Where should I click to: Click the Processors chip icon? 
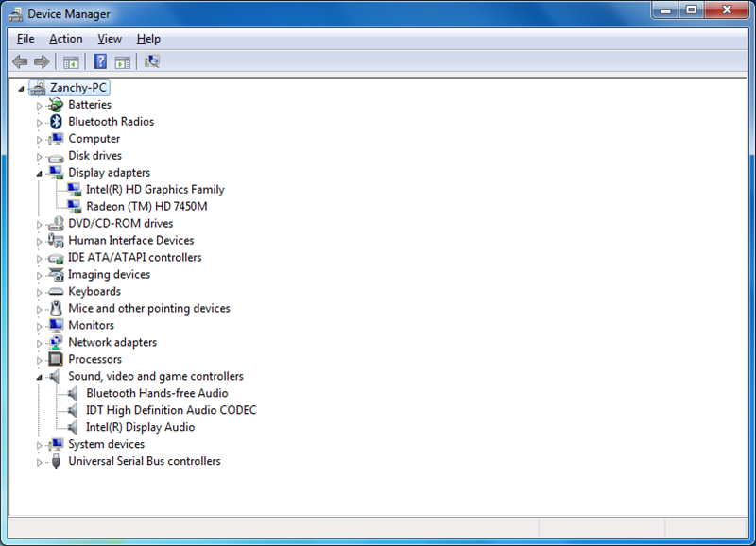56,359
